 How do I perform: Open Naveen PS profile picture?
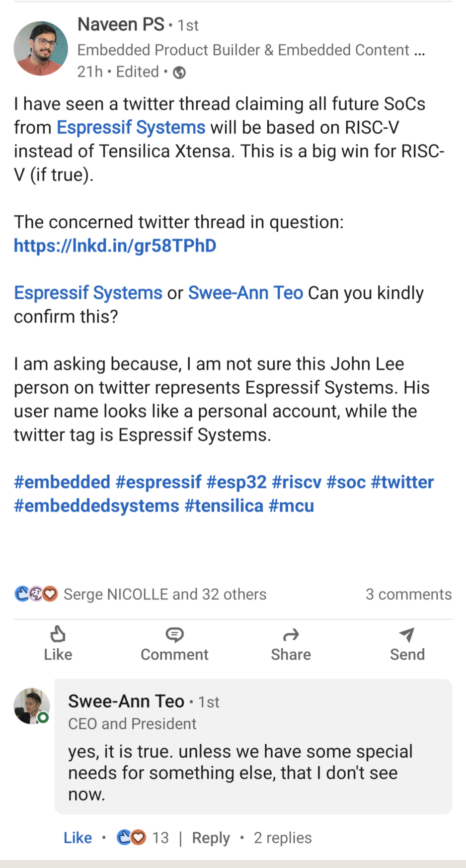pos(41,48)
